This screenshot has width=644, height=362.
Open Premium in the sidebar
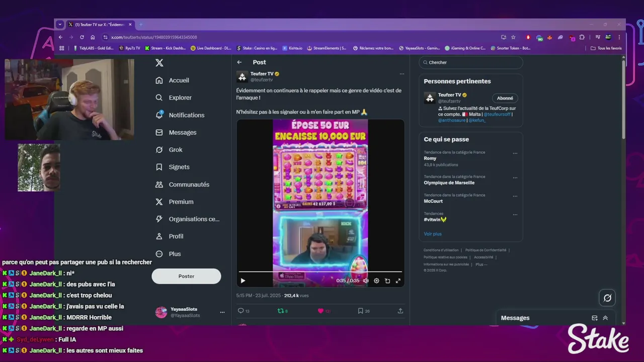coord(175,202)
